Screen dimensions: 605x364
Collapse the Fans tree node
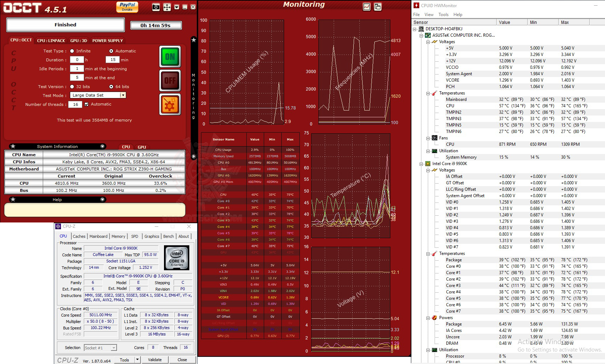[428, 138]
